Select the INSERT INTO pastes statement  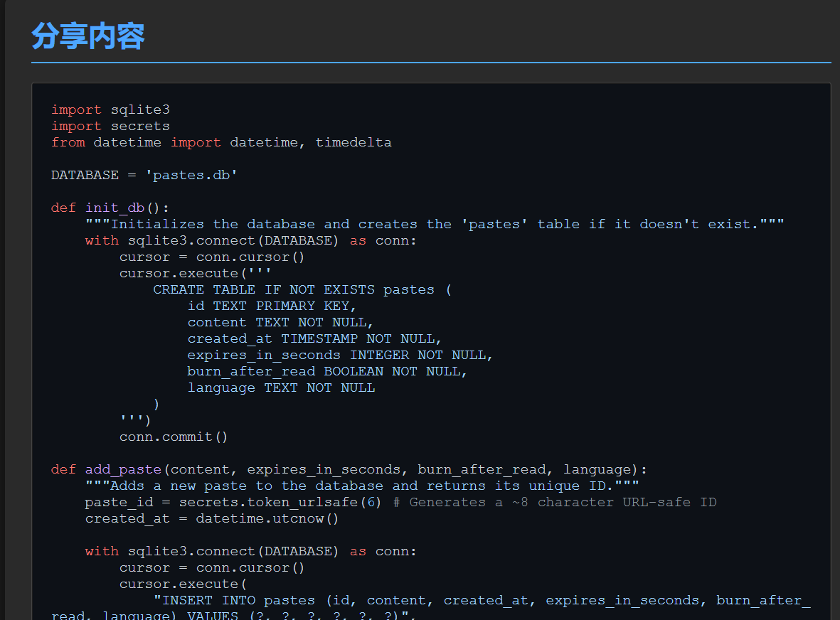(x=391, y=600)
